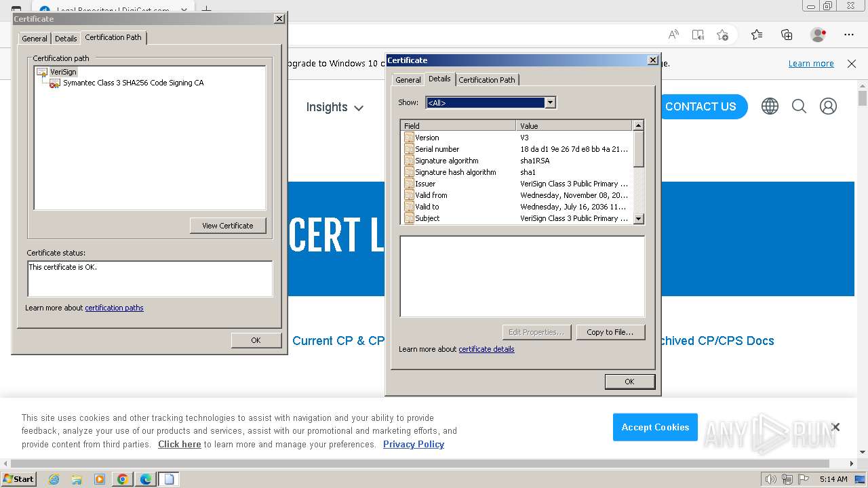Add page to favorites star icon
Viewport: 868px width, 488px height.
(722, 35)
